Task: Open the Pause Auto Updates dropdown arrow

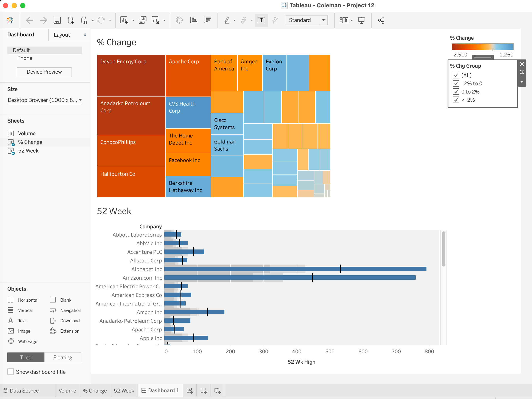Action: [x=93, y=21]
